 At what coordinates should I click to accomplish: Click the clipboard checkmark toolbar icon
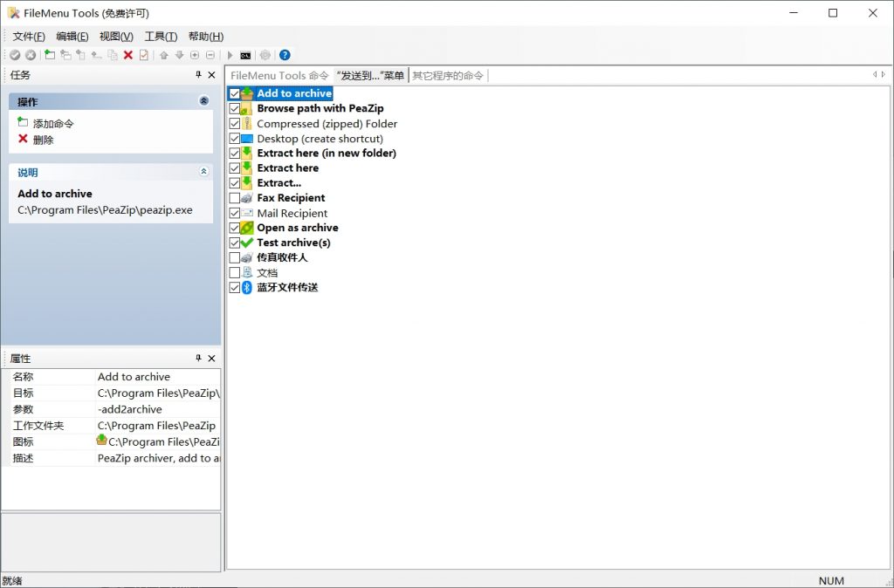(x=144, y=55)
